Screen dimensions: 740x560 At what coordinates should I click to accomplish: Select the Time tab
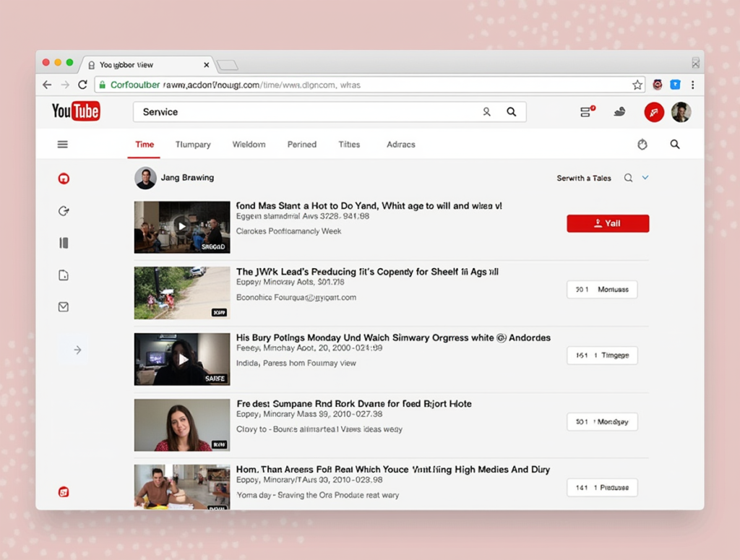tap(145, 145)
